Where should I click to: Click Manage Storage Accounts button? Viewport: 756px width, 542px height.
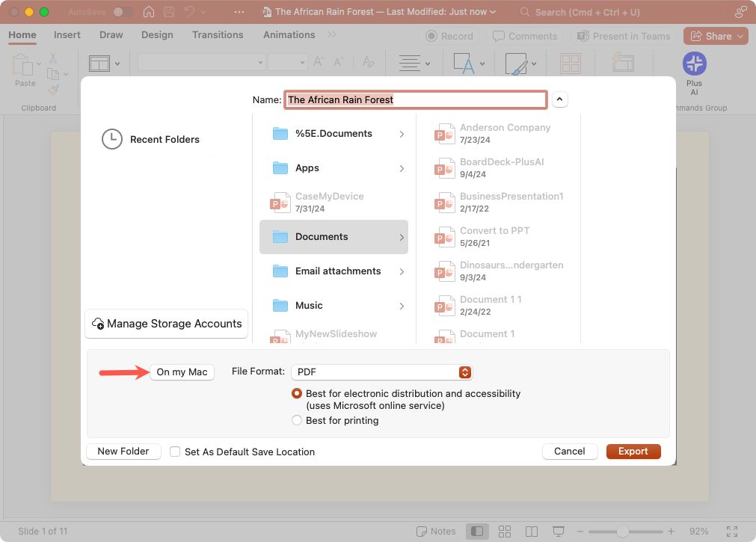[166, 324]
